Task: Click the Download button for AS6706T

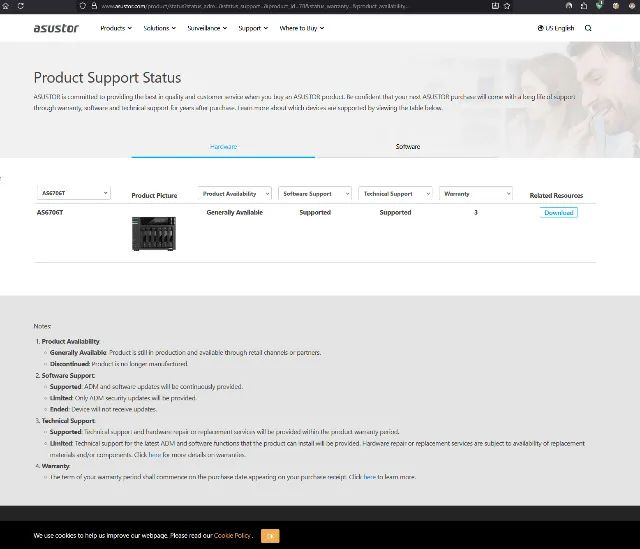Action: pos(558,213)
